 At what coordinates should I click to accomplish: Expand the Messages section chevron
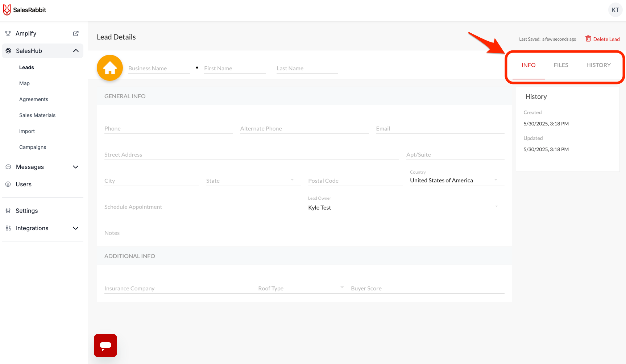click(x=76, y=167)
